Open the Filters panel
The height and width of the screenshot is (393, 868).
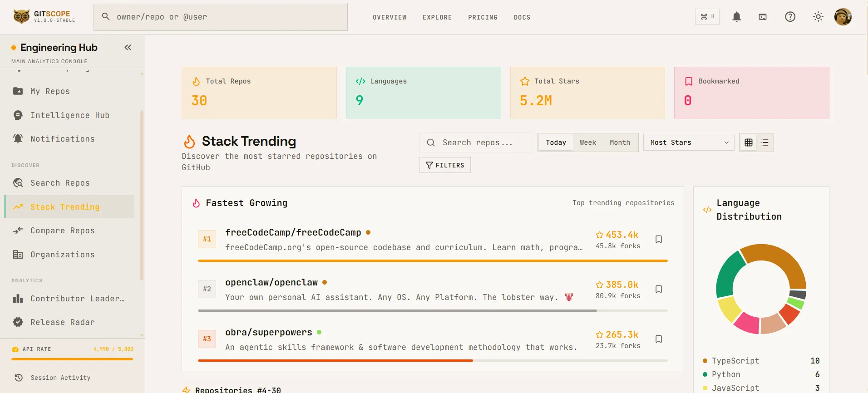tap(445, 165)
